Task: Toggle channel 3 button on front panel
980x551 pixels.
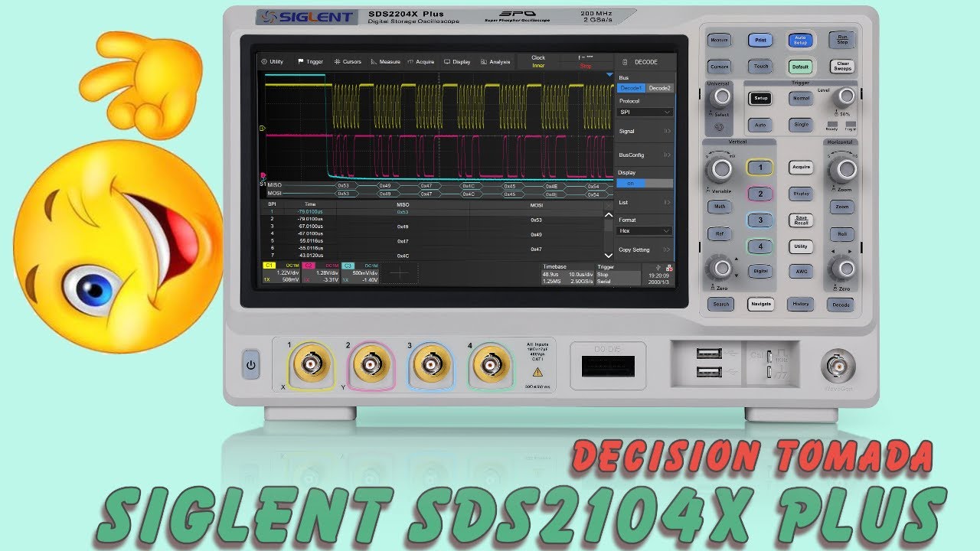Action: (760, 220)
